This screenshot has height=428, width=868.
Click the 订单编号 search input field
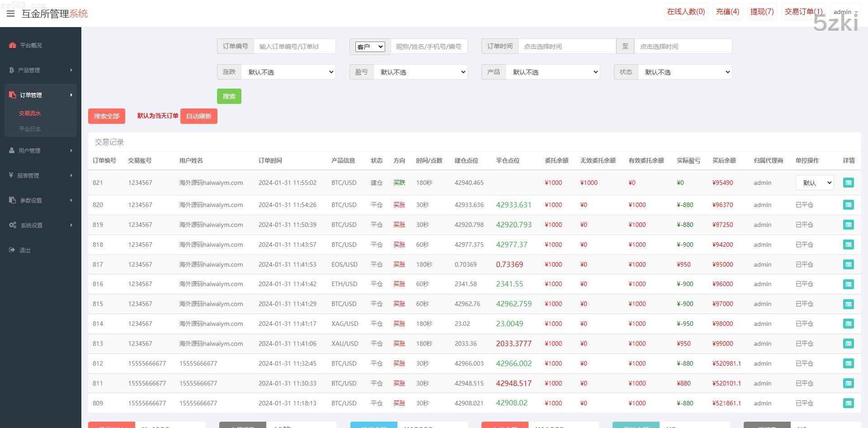(294, 47)
